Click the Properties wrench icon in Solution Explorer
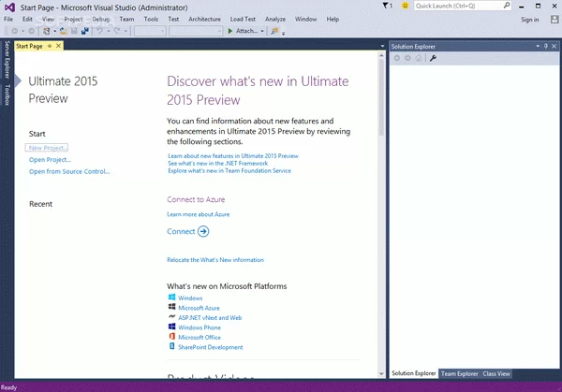This screenshot has width=562, height=392. (434, 59)
